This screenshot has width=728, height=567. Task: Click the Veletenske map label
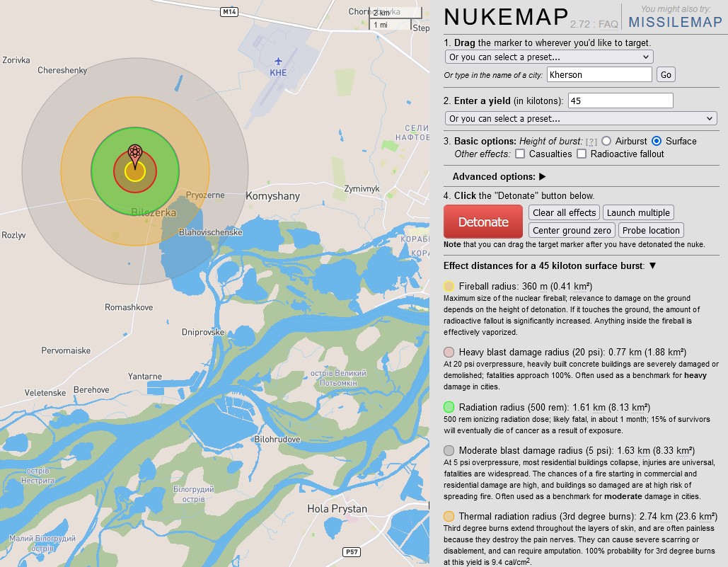pos(45,393)
